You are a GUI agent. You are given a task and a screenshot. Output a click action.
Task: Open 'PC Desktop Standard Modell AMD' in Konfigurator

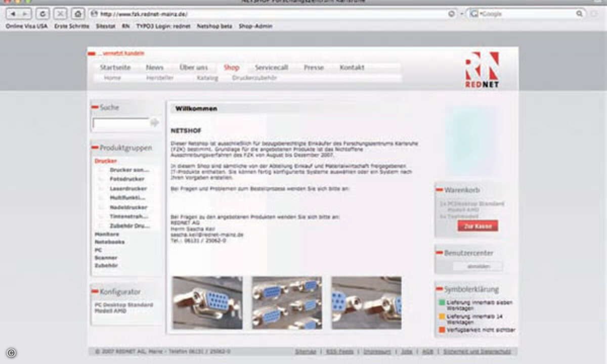pyautogui.click(x=123, y=308)
